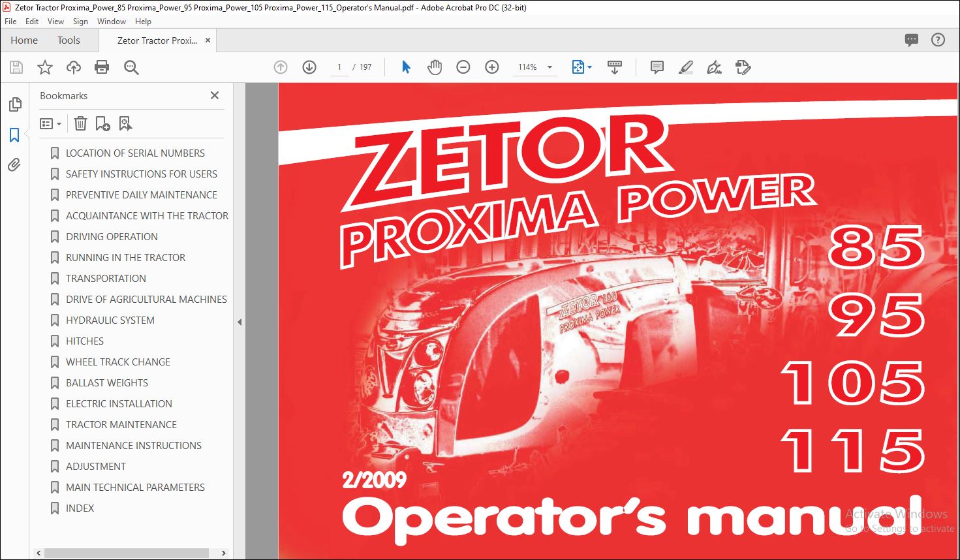Close the Bookmarks panel
Screen dimensions: 960x560
tap(215, 95)
